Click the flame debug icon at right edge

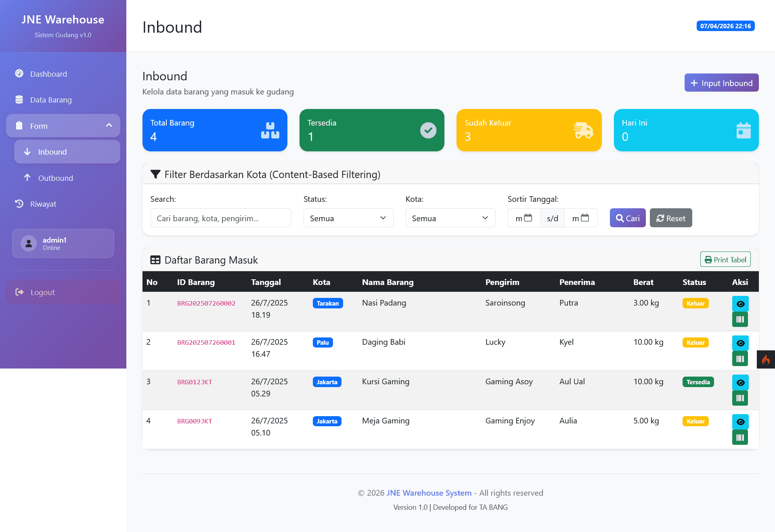coord(766,360)
